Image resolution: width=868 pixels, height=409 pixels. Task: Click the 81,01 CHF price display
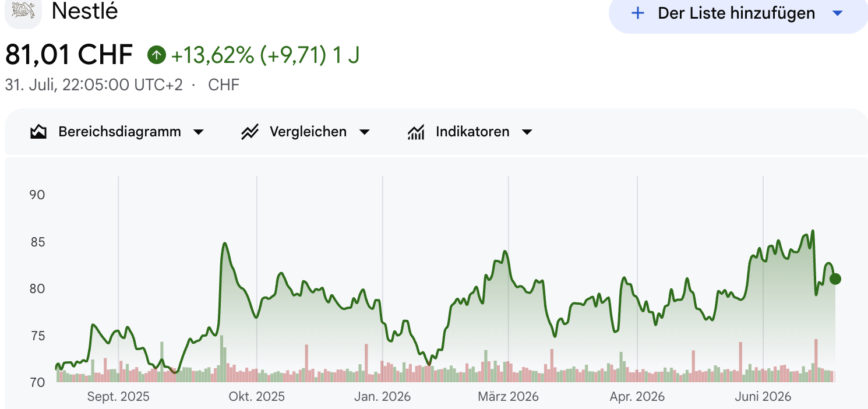point(69,55)
